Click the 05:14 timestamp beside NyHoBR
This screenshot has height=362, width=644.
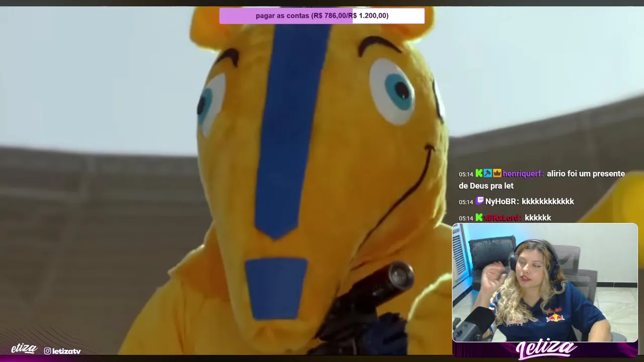click(x=466, y=202)
